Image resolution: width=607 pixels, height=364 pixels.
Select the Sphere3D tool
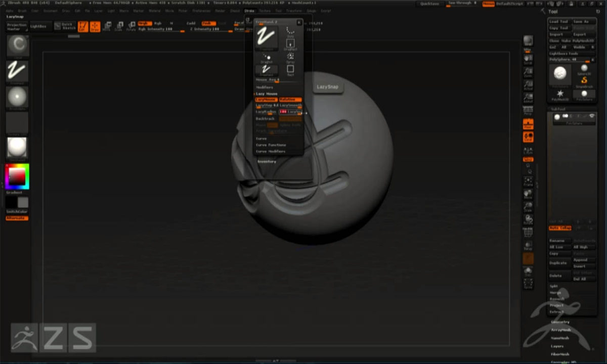click(x=584, y=68)
